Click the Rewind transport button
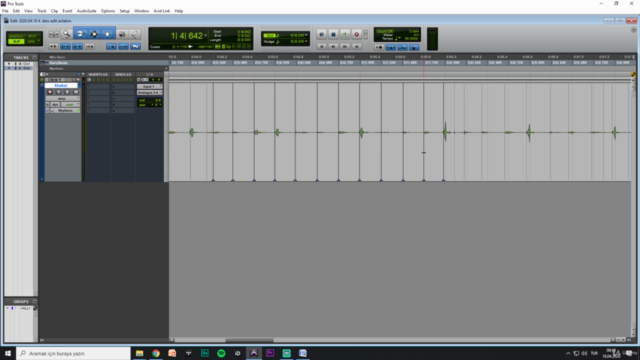The width and height of the screenshot is (640, 360). point(333,47)
